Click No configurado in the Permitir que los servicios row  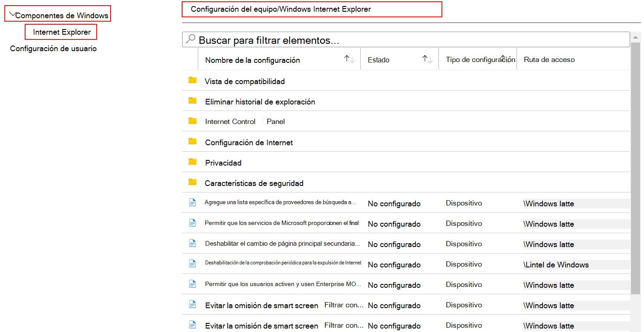[394, 224]
